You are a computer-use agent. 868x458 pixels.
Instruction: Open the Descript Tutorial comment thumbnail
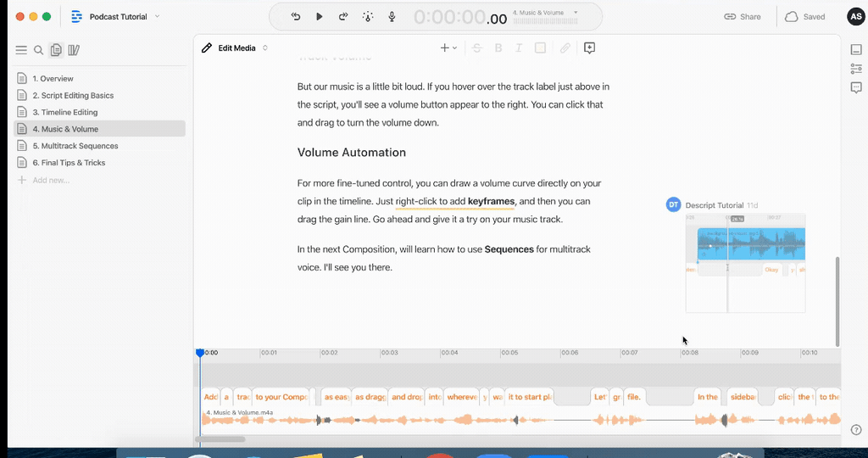746,263
